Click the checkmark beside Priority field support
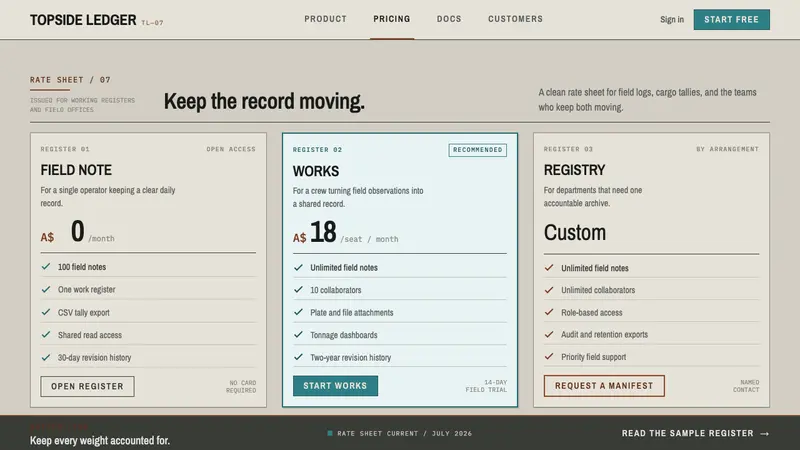 (549, 357)
